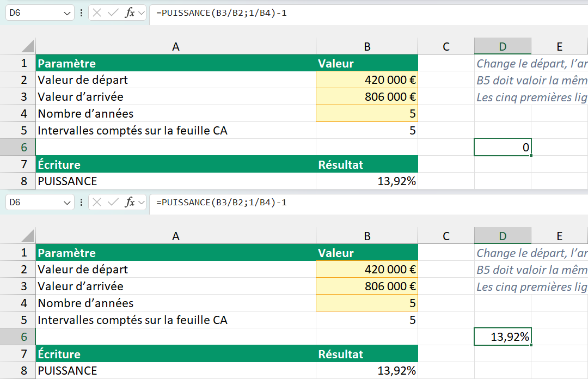588x379 pixels.
Task: Select row 6 header in the upper sheet
Action: click(x=17, y=147)
